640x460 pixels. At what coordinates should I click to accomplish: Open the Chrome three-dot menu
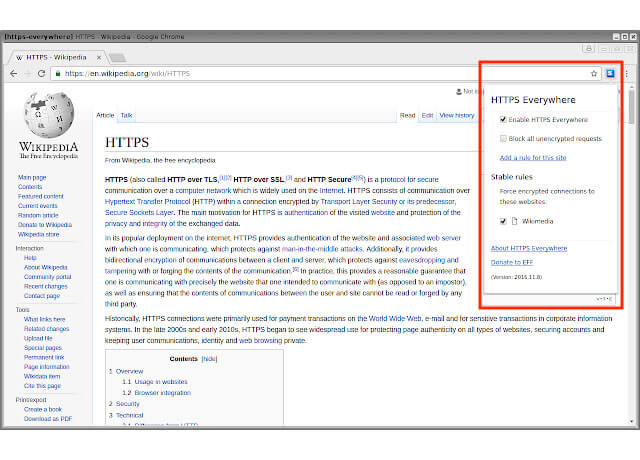tap(627, 73)
